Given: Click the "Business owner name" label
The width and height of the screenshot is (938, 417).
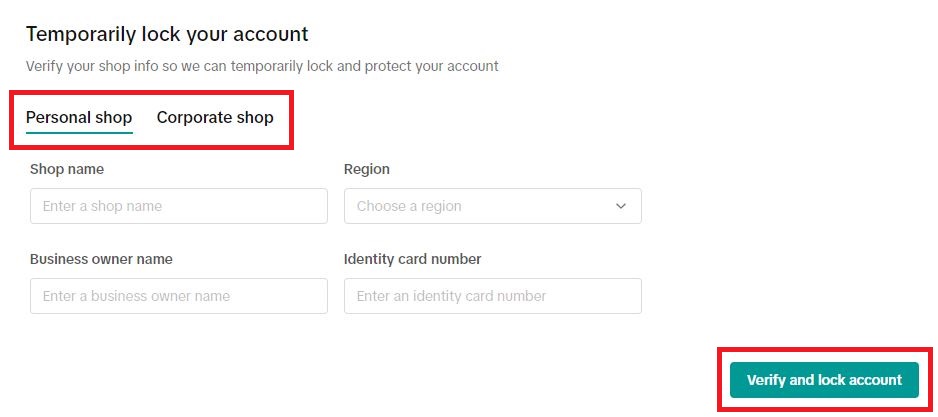Looking at the screenshot, I should point(101,259).
